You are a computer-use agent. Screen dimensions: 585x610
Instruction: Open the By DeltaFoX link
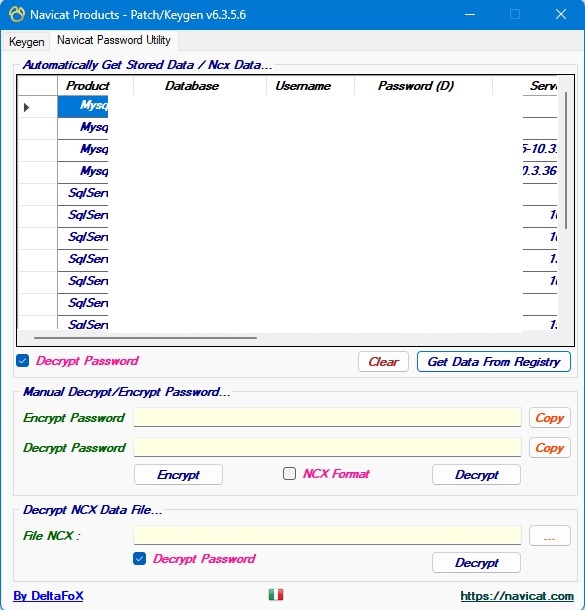[48, 596]
